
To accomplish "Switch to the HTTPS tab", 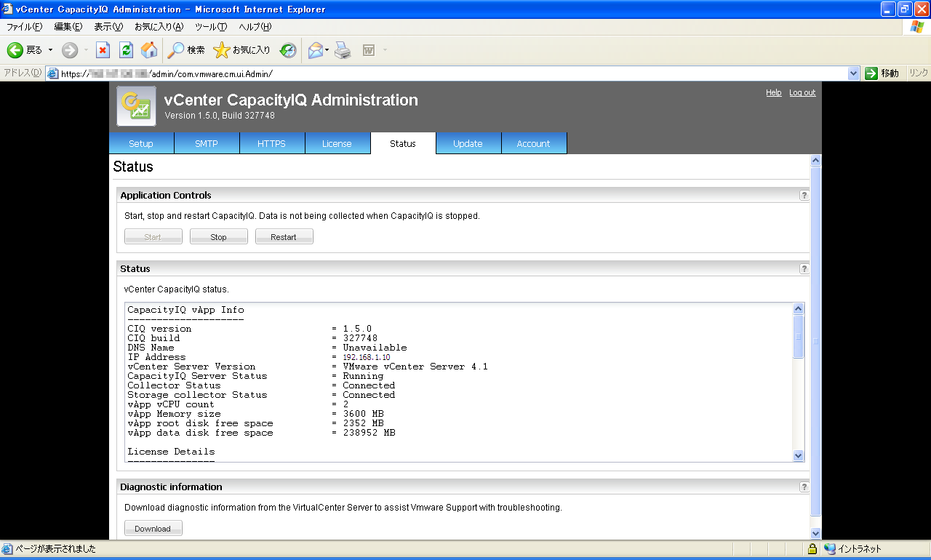I will pos(272,143).
